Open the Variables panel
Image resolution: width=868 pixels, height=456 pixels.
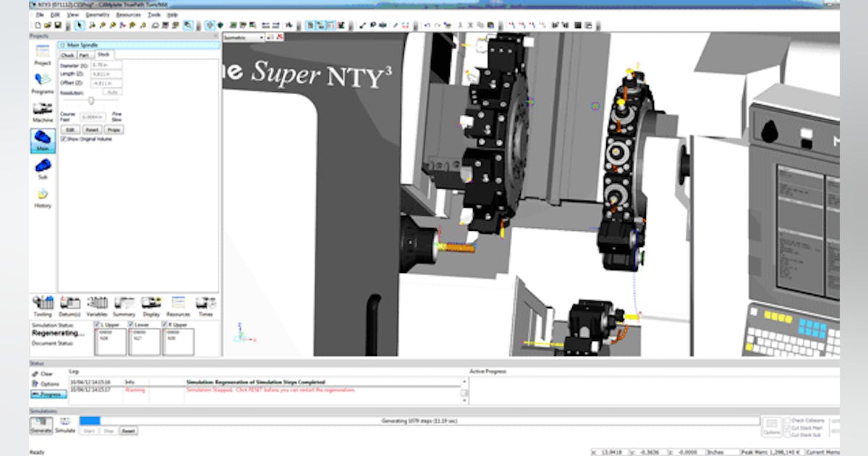pyautogui.click(x=96, y=304)
